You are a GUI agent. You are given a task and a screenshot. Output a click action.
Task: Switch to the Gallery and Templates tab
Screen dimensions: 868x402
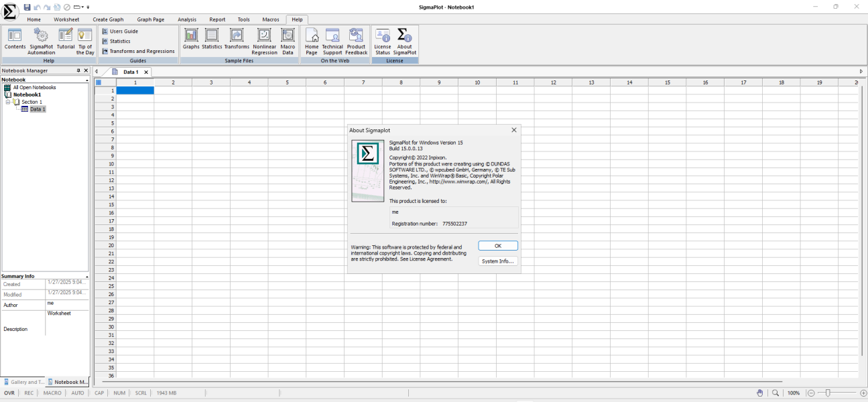[23, 382]
